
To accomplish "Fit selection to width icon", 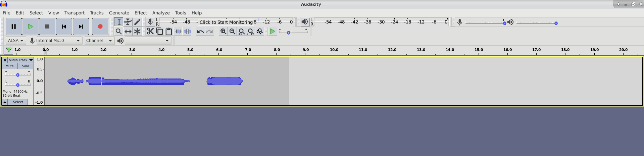I will pyautogui.click(x=241, y=32).
